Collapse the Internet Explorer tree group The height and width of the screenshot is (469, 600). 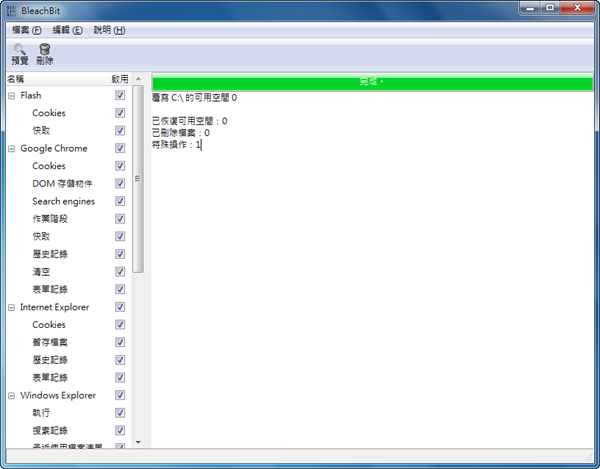(11, 308)
